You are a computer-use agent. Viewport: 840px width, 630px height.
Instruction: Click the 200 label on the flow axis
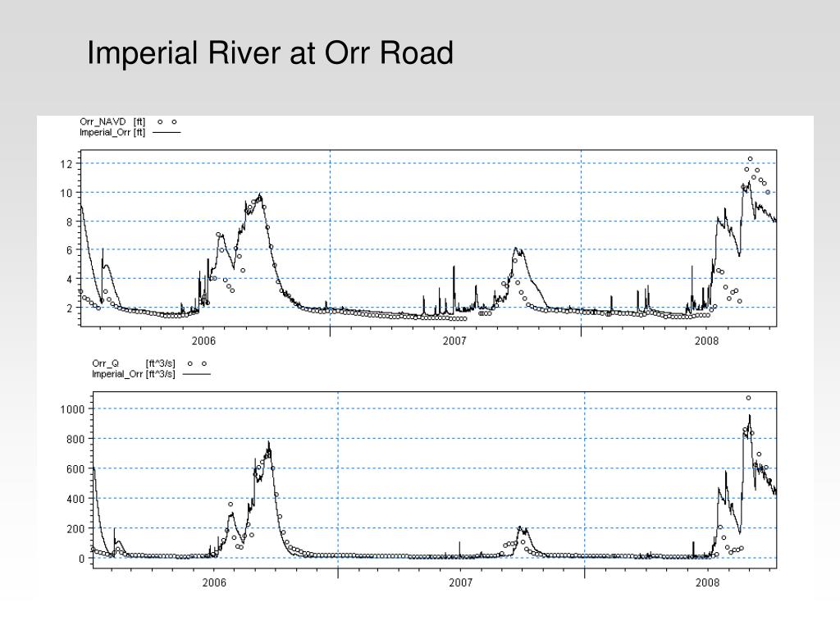pyautogui.click(x=75, y=529)
